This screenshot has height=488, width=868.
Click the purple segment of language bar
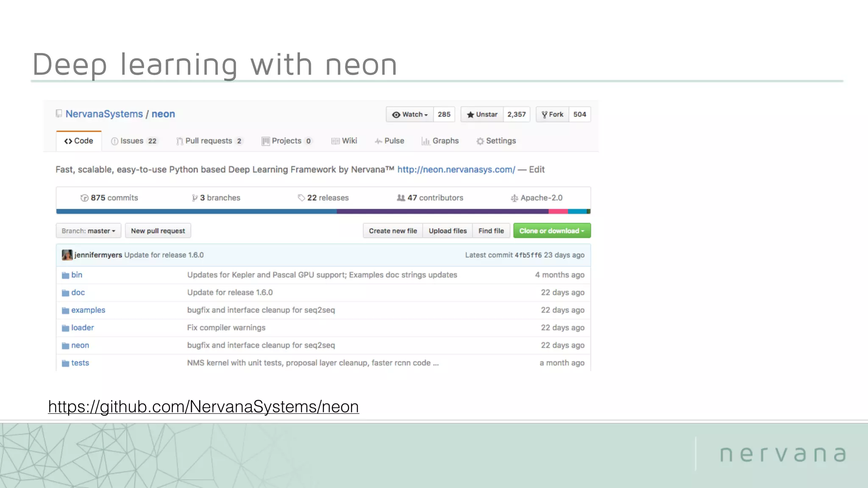pyautogui.click(x=443, y=211)
